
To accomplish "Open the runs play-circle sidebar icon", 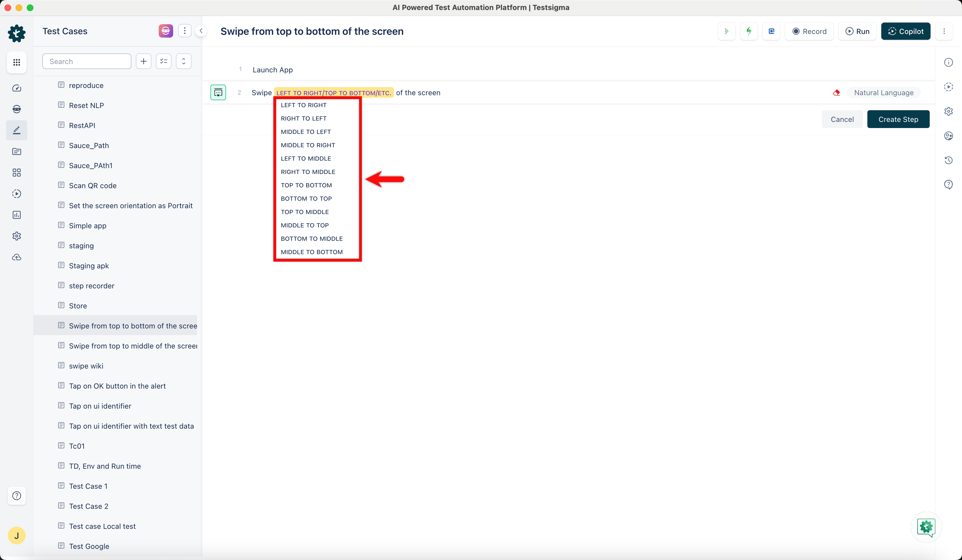I will [x=16, y=193].
